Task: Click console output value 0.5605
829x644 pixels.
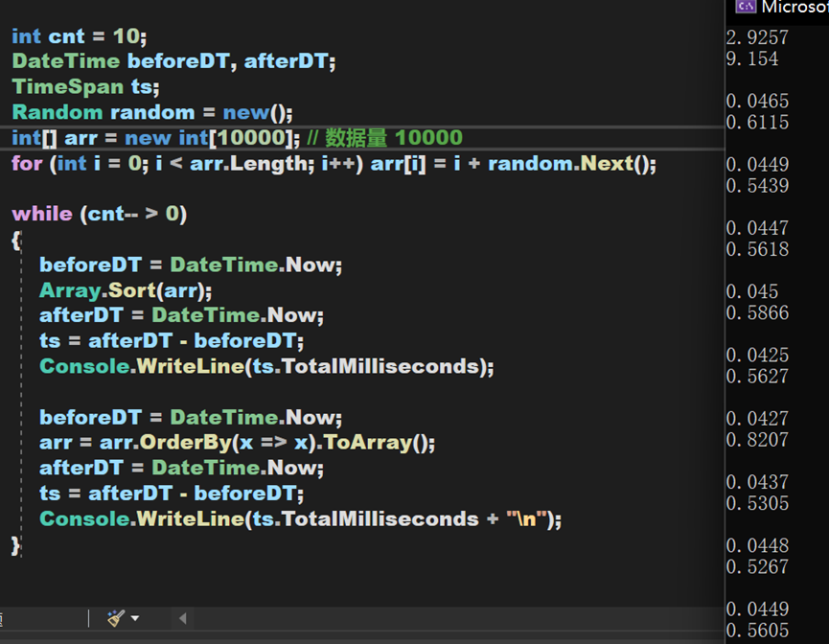Action: [x=757, y=630]
